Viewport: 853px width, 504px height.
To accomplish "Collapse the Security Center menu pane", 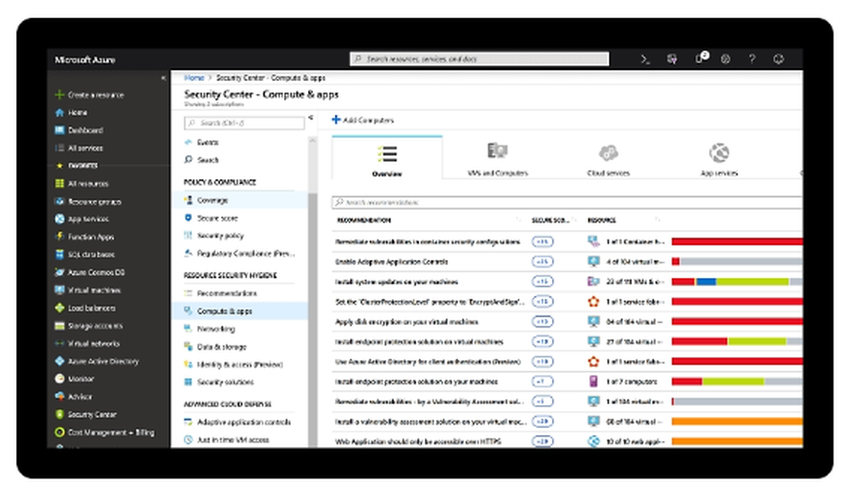I will pyautogui.click(x=310, y=118).
